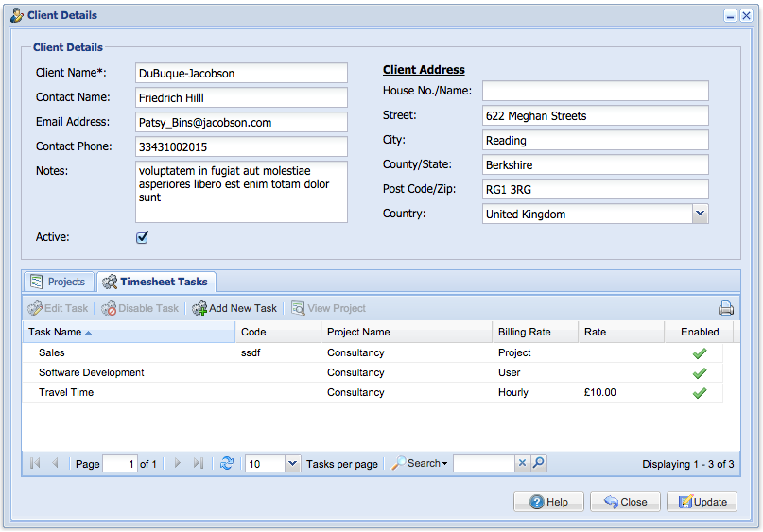Image resolution: width=763 pixels, height=532 pixels.
Task: Go to next page of tasks
Action: tap(177, 463)
